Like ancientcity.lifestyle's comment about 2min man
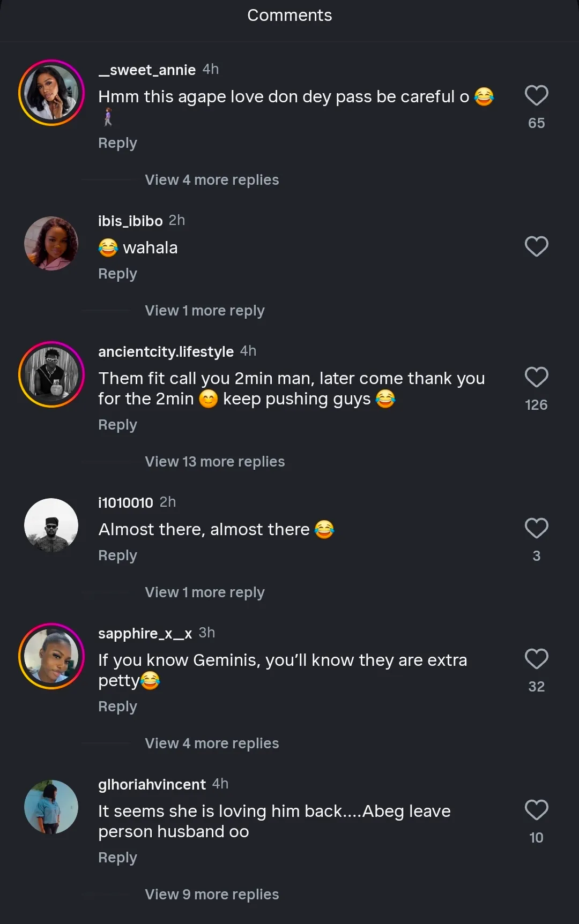This screenshot has width=579, height=924. pos(536,378)
